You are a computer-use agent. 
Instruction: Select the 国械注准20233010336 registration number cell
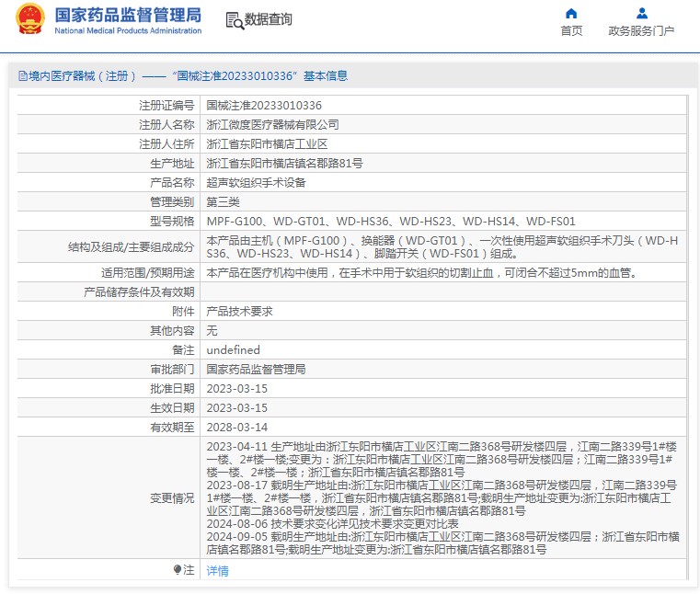click(x=264, y=106)
